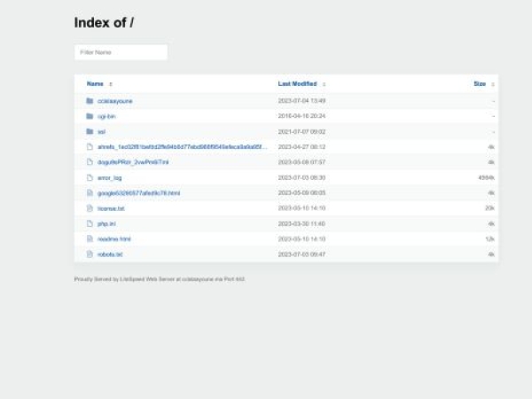Image resolution: width=532 pixels, height=399 pixels.
Task: Open the license.txt file link
Action: [x=111, y=208]
